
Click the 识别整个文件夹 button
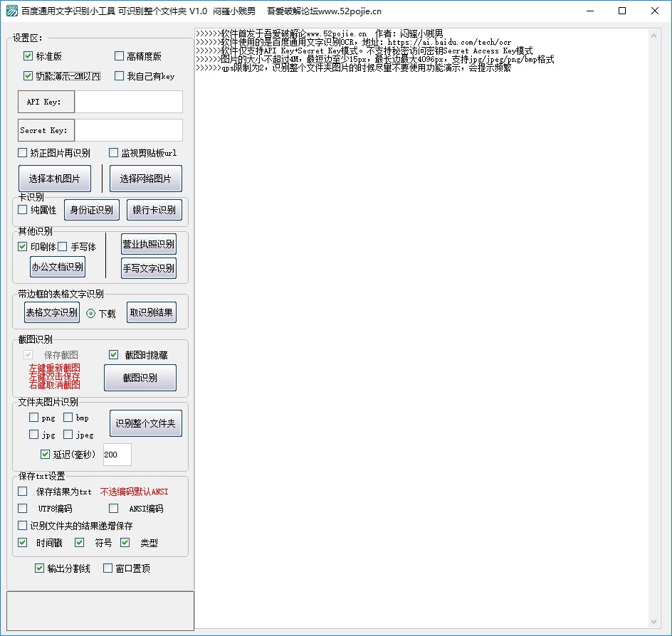coord(146,423)
